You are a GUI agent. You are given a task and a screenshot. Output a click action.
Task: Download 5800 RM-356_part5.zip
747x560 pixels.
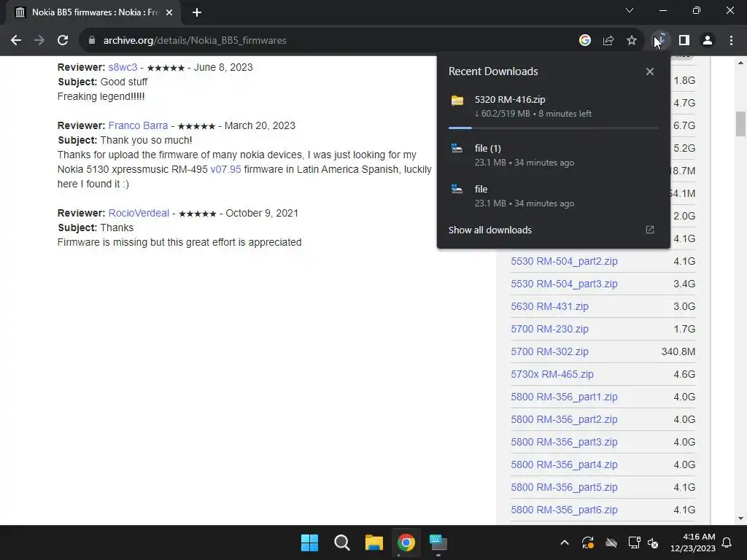pos(564,487)
